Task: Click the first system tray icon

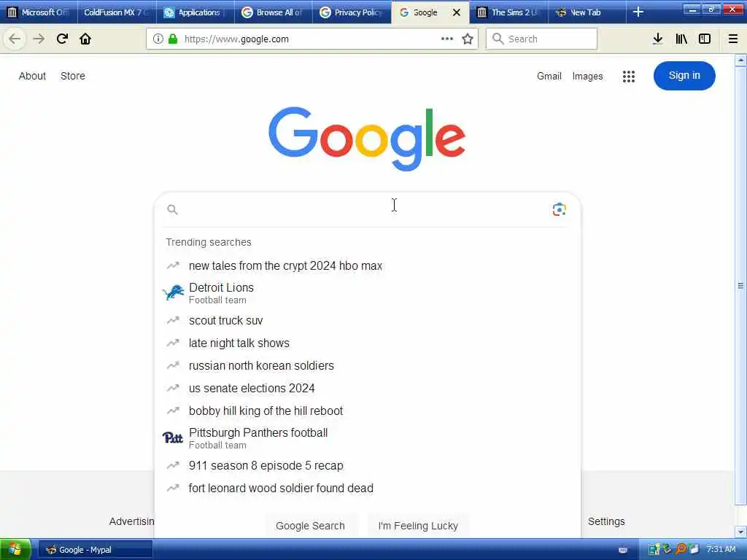Action: (x=654, y=550)
